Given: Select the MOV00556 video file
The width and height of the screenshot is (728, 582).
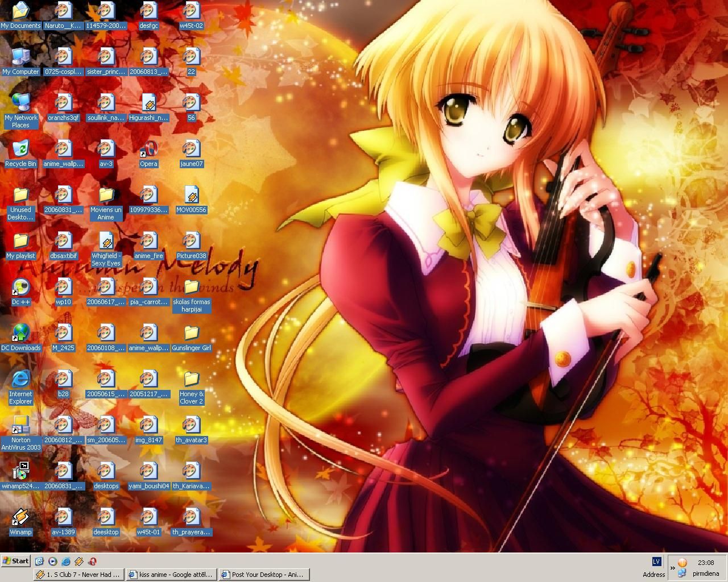Looking at the screenshot, I should 191,199.
